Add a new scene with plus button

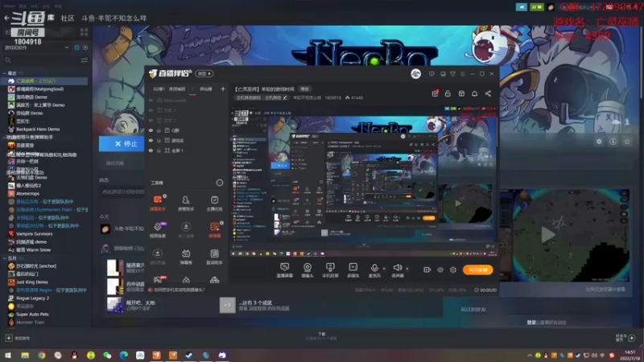tap(223, 89)
